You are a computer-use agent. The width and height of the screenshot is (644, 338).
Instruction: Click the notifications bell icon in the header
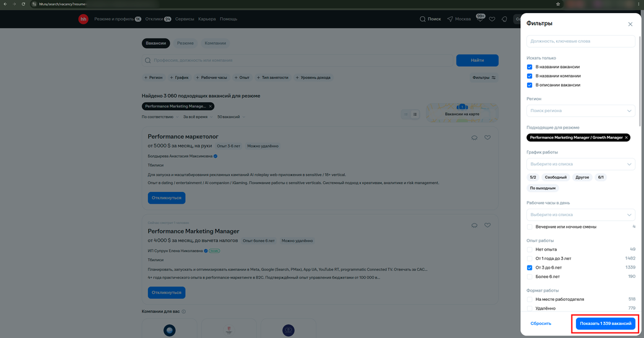(504, 19)
